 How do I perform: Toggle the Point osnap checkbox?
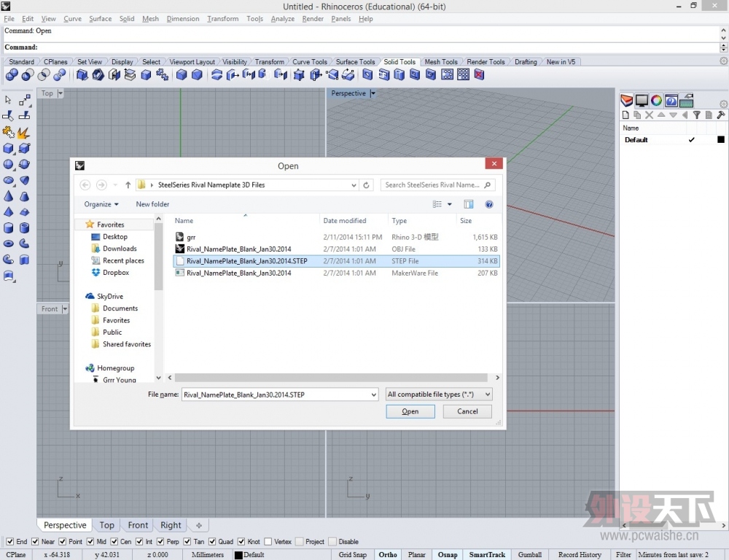click(x=63, y=541)
